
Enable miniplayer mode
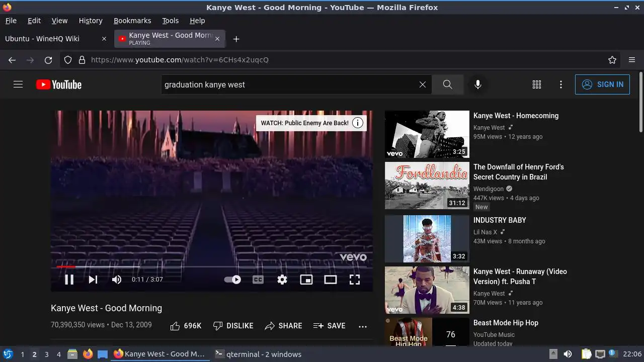[x=306, y=280]
